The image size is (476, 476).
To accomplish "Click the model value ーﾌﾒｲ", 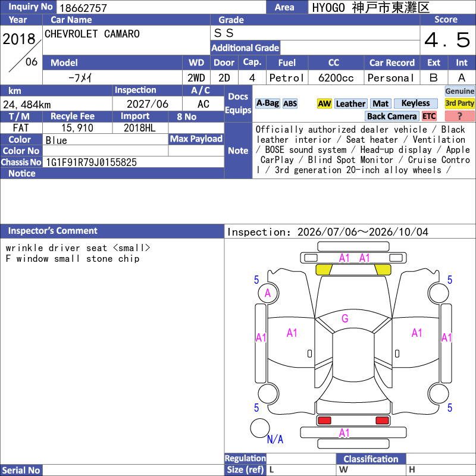I will coord(80,78).
